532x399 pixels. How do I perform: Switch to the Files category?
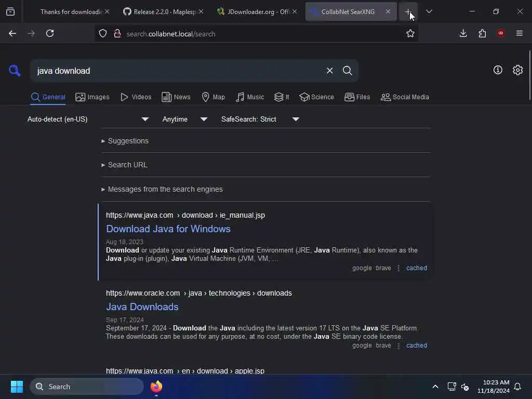tap(357, 97)
